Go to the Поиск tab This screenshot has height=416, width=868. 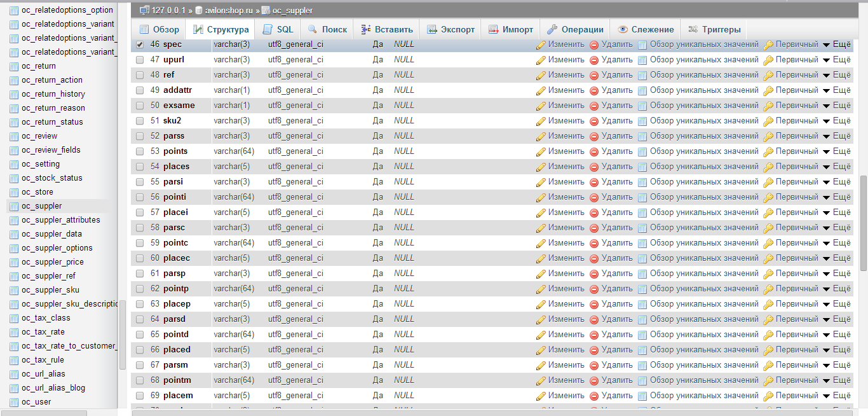(327, 29)
